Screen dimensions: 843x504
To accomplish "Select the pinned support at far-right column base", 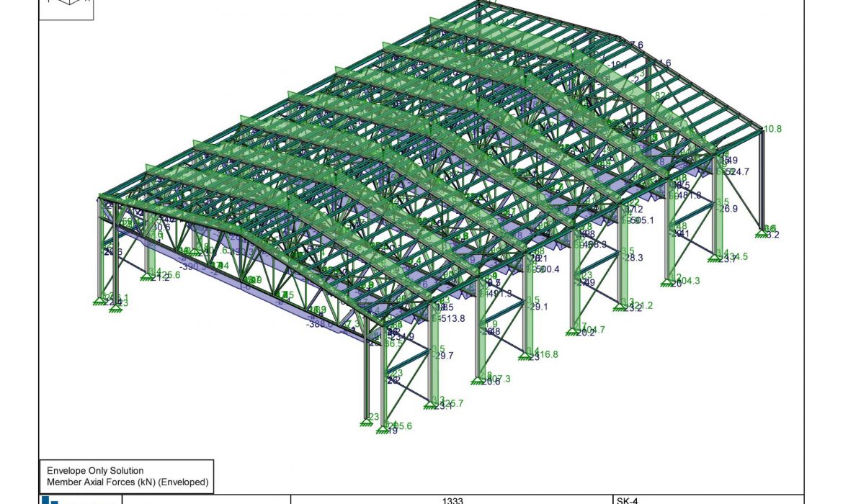I will point(762,233).
